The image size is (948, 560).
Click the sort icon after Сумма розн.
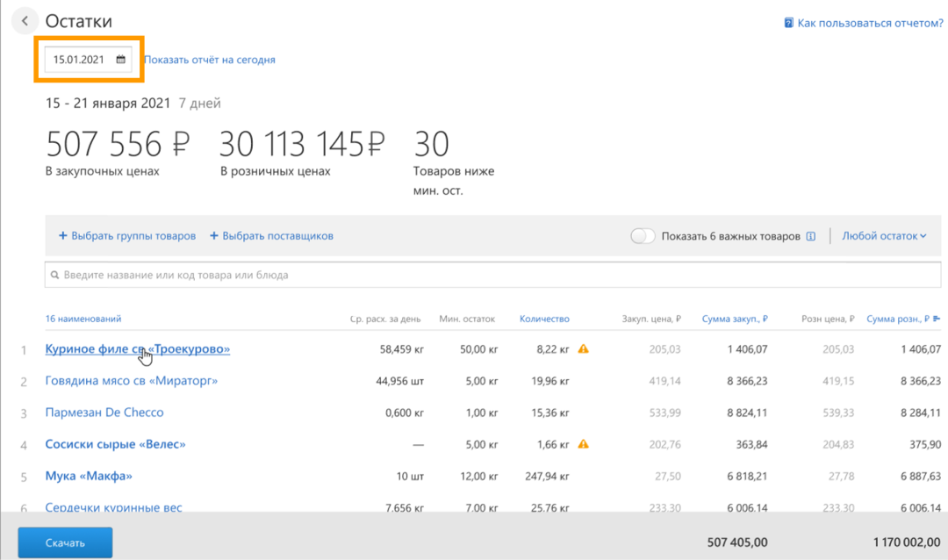coord(937,319)
